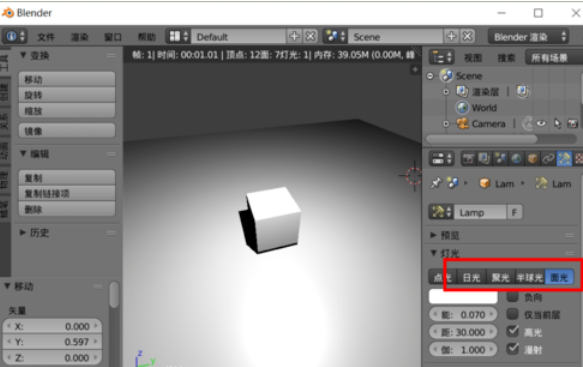Select the 日光 sun lamp type
583x367 pixels.
(471, 277)
